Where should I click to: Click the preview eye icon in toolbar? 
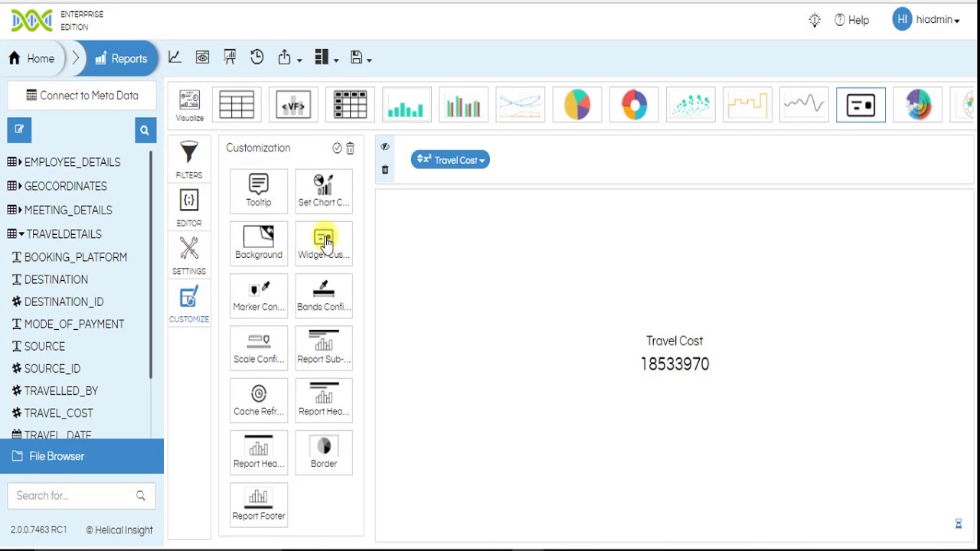coord(202,57)
